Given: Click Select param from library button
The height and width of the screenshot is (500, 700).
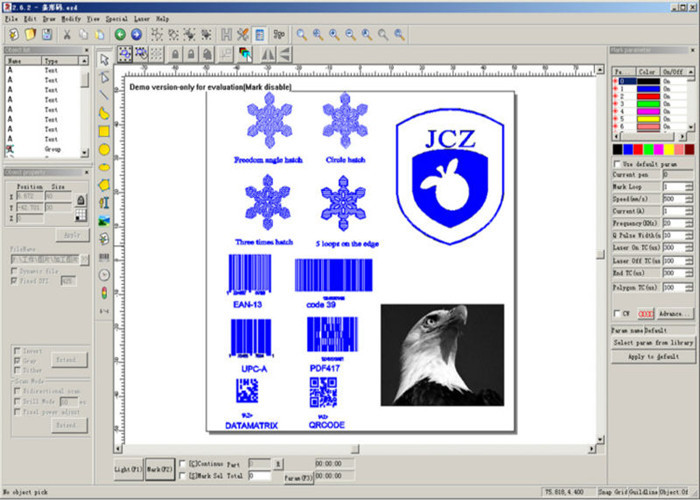Looking at the screenshot, I should 653,342.
